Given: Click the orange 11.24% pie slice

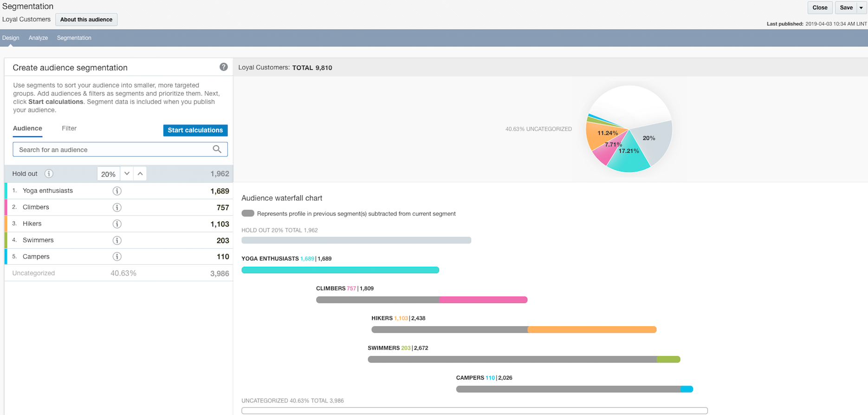Looking at the screenshot, I should 603,134.
